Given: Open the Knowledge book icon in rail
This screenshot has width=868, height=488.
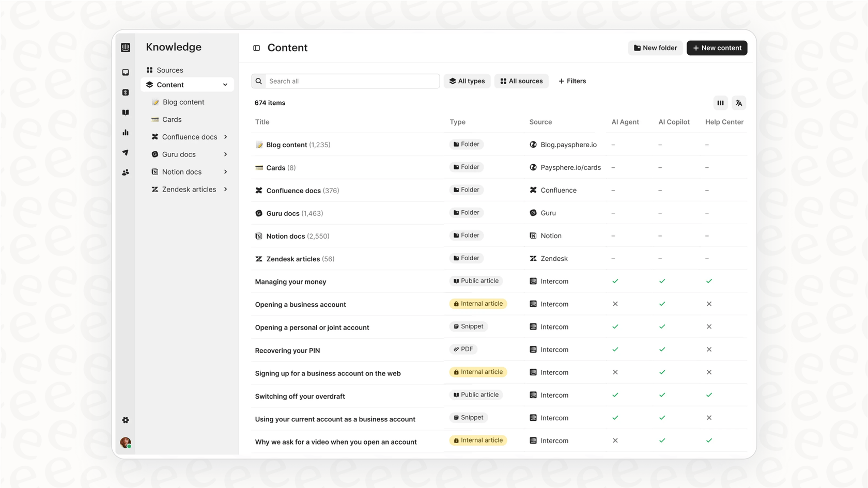Looking at the screenshot, I should pos(126,113).
